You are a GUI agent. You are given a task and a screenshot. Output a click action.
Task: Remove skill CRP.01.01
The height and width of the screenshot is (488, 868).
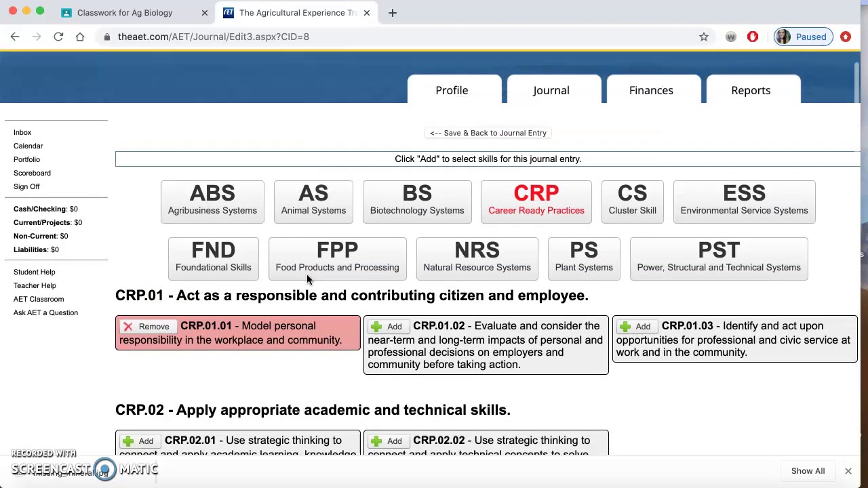[146, 327]
